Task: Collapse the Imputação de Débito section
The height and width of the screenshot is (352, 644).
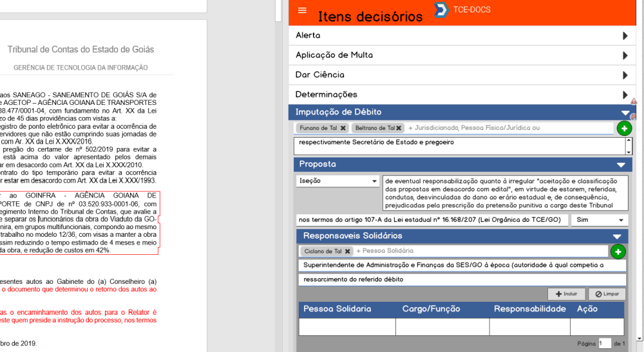Action: 625,112
